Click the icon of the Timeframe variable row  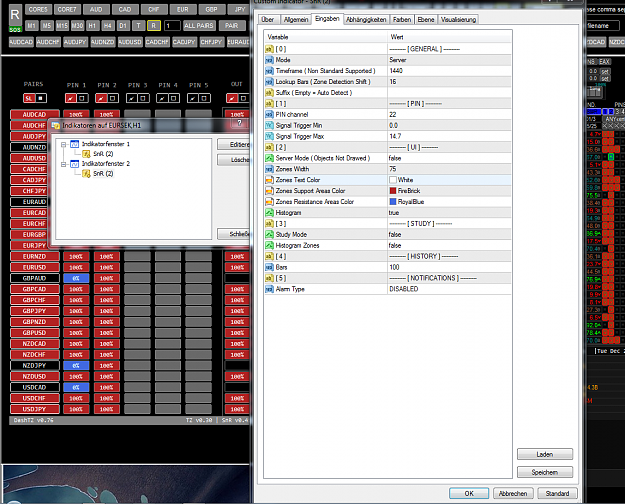point(269,71)
